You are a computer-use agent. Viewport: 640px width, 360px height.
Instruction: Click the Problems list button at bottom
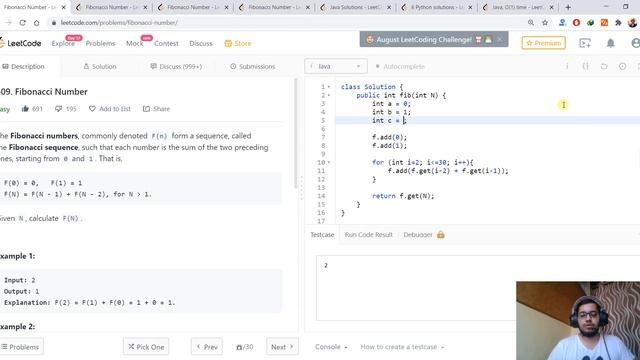pos(20,347)
